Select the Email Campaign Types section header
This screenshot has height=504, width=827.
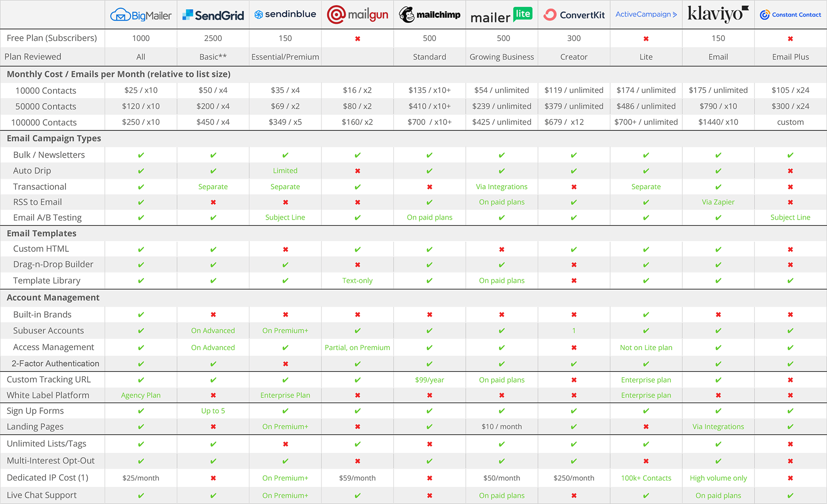click(54, 138)
